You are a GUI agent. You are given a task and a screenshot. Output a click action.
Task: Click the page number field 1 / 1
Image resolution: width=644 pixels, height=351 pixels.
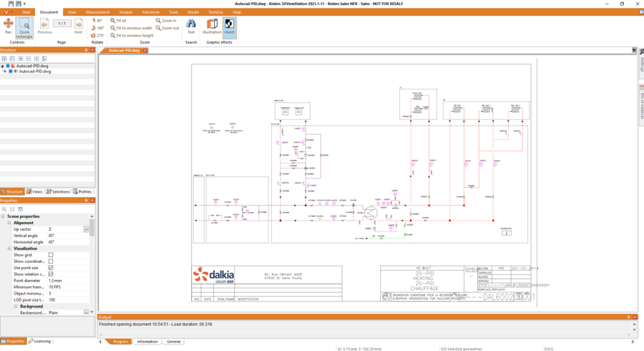(62, 24)
